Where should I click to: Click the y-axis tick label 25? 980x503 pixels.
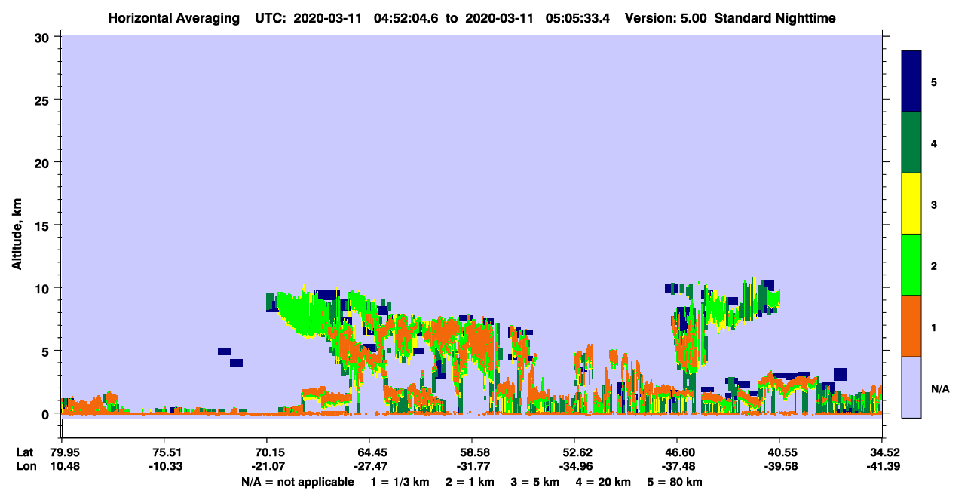tap(44, 100)
